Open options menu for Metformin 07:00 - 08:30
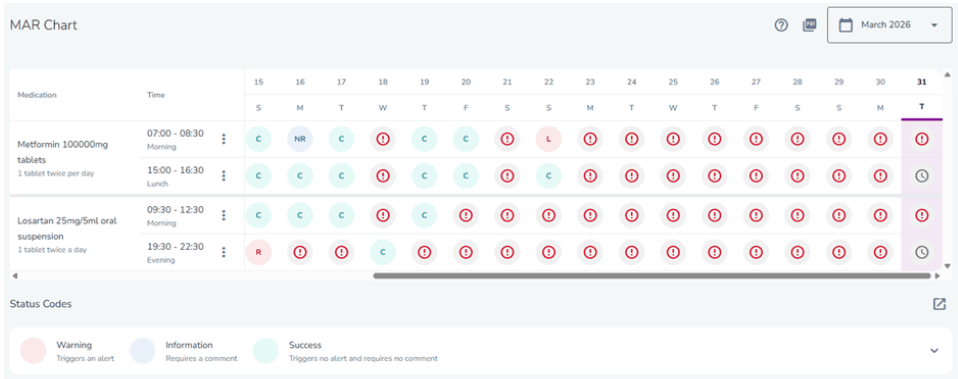This screenshot has height=379, width=958. point(224,139)
